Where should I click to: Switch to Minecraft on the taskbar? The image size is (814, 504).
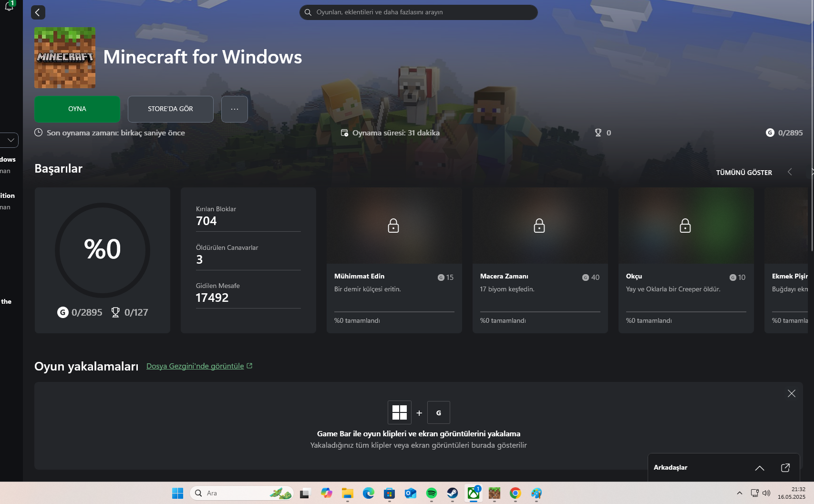tap(495, 493)
